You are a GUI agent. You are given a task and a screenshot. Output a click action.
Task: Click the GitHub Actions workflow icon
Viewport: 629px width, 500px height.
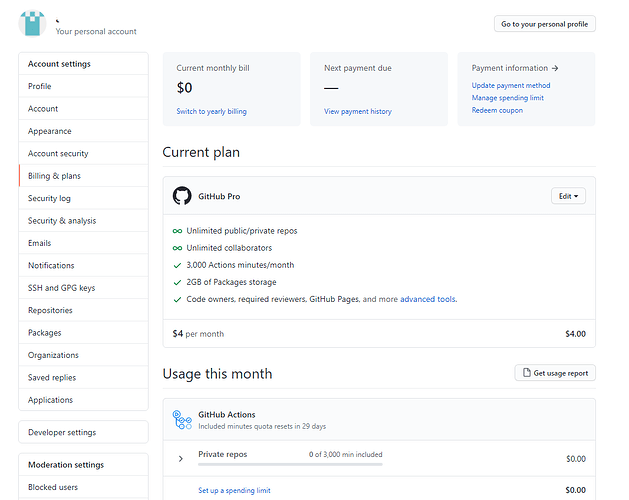(x=182, y=420)
